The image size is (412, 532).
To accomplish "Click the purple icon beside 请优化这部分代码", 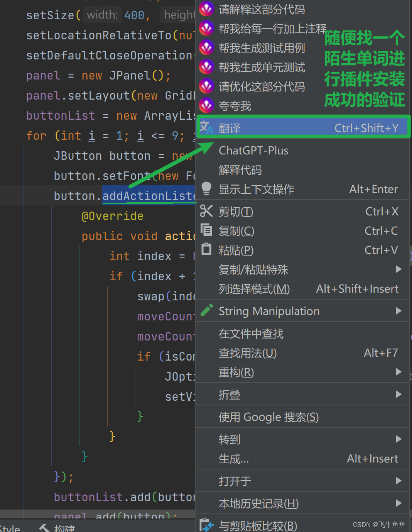I will tap(206, 86).
